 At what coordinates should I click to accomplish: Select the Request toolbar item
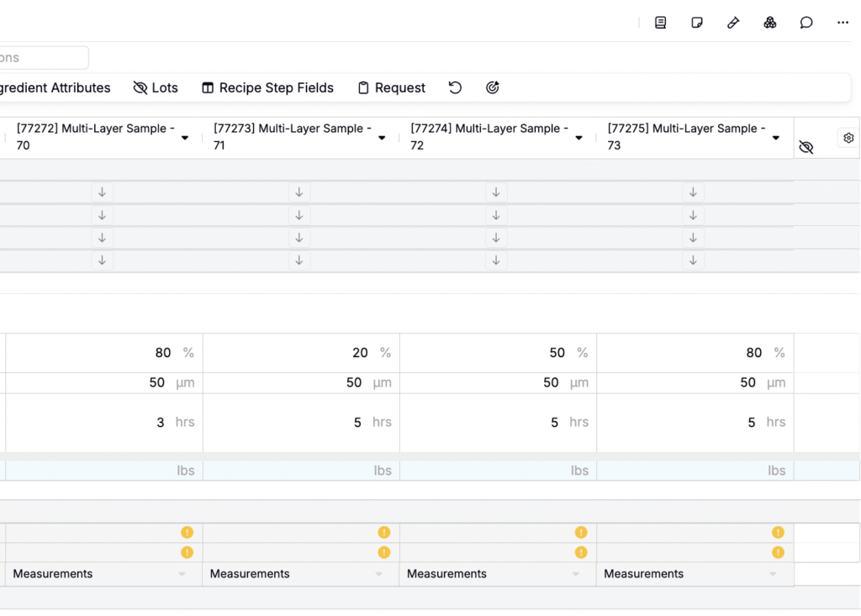pos(391,87)
